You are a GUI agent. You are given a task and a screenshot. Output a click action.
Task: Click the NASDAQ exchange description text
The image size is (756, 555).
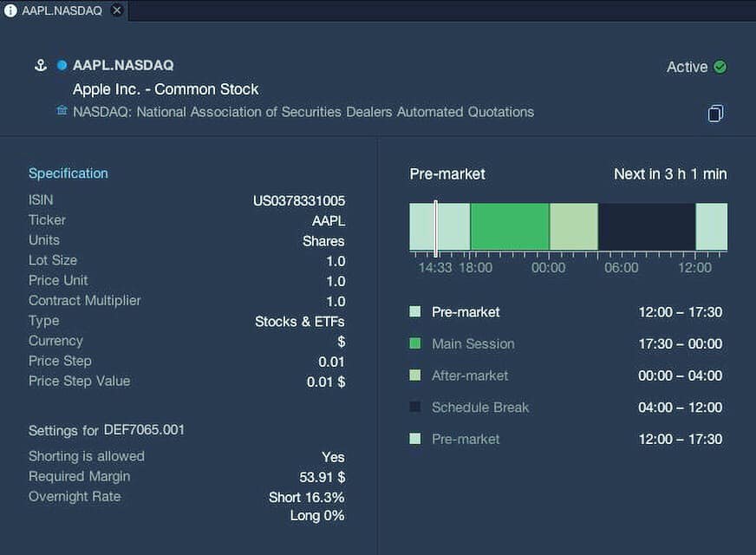coord(303,112)
